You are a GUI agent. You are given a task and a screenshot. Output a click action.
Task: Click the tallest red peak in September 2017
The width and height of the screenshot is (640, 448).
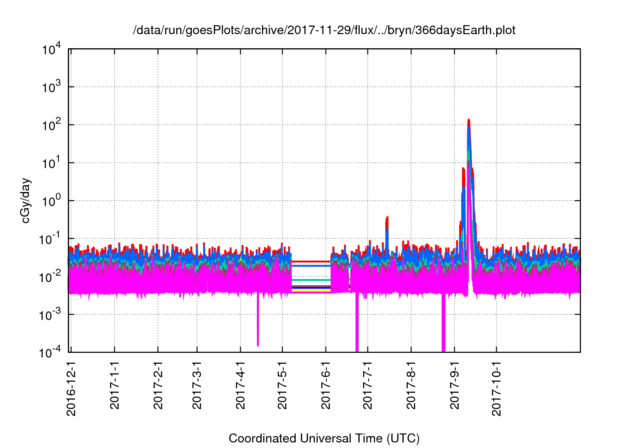pos(468,122)
